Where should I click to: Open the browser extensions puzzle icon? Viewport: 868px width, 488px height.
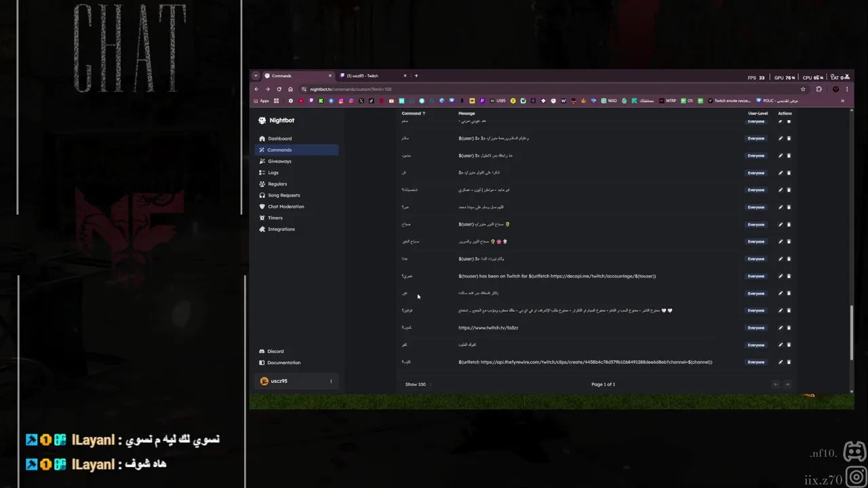coord(819,89)
